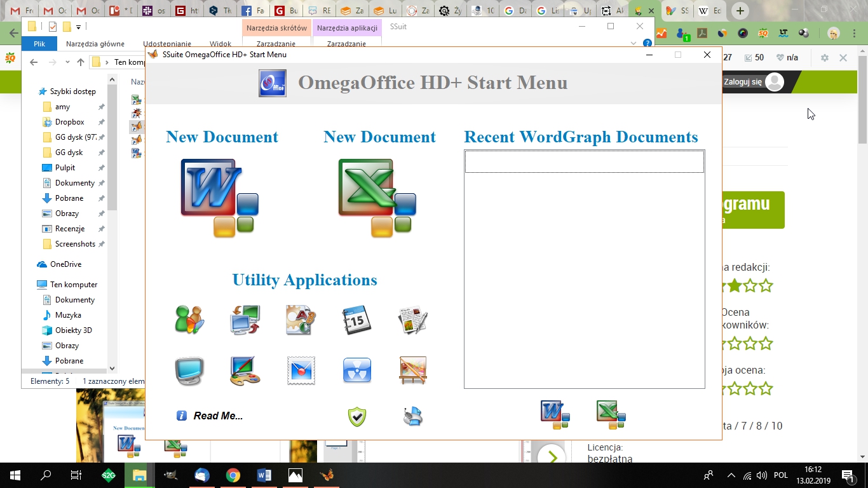Open the postage stamp mail utility

(301, 370)
